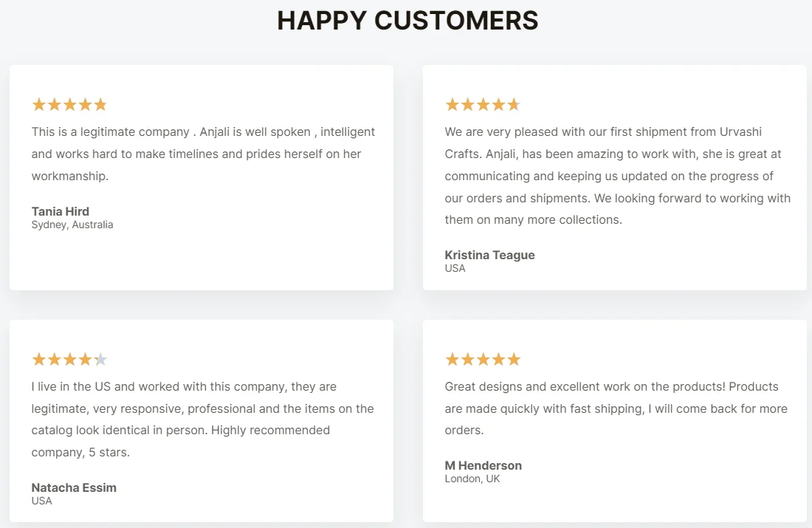
Task: Click the Natacha Essim reviewer name
Action: 74,487
